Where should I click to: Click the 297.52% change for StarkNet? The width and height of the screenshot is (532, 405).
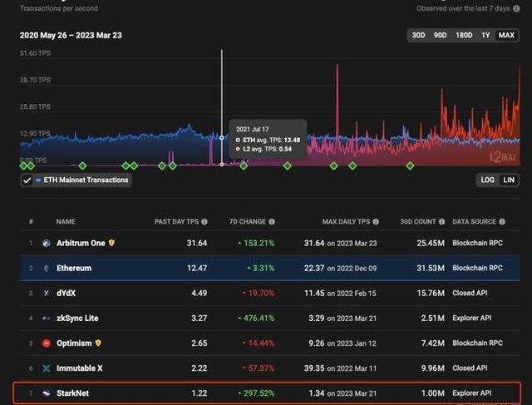[x=256, y=393]
